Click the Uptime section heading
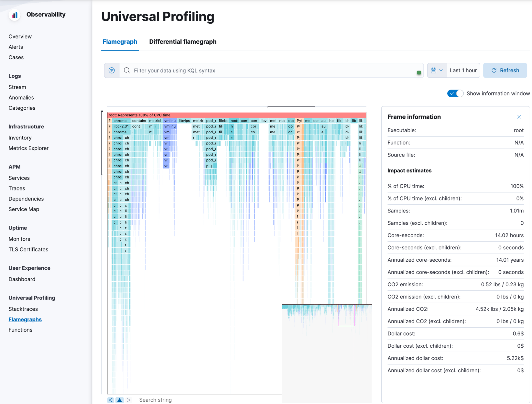532x404 pixels. click(x=18, y=228)
